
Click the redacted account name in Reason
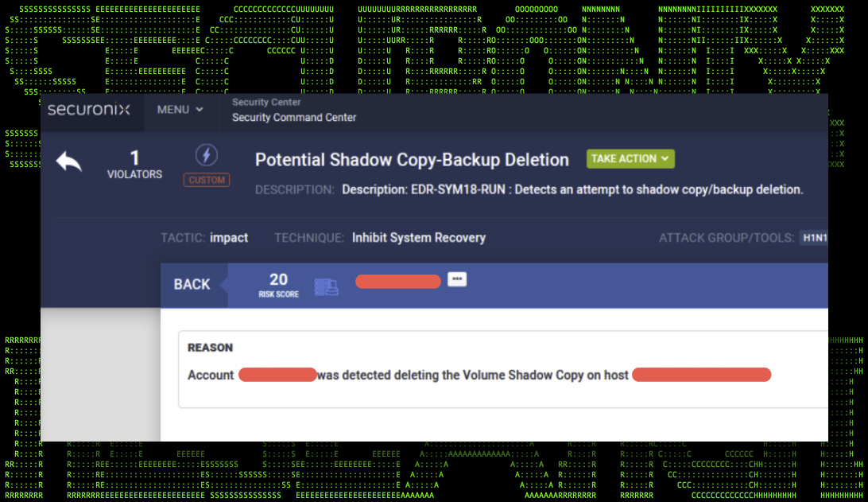277,375
